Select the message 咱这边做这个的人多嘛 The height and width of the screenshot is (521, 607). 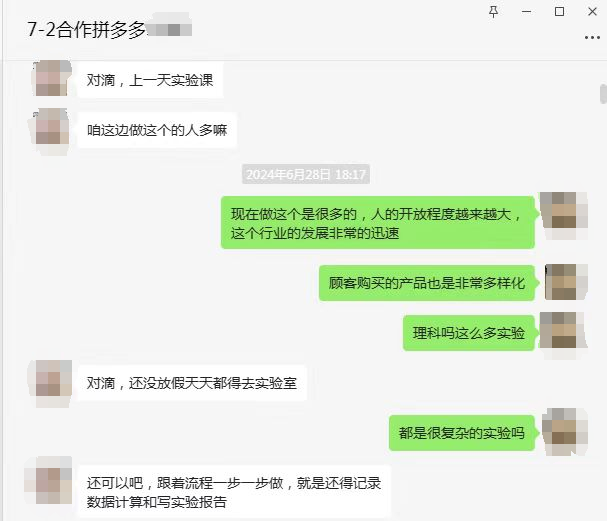157,130
